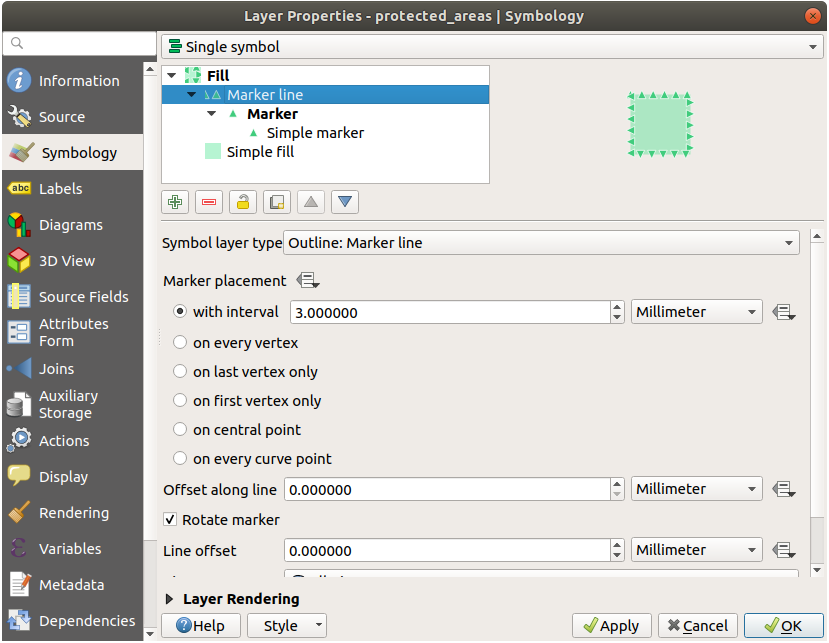The width and height of the screenshot is (829, 643).
Task: Click the Offset along line input field
Action: coord(447,489)
